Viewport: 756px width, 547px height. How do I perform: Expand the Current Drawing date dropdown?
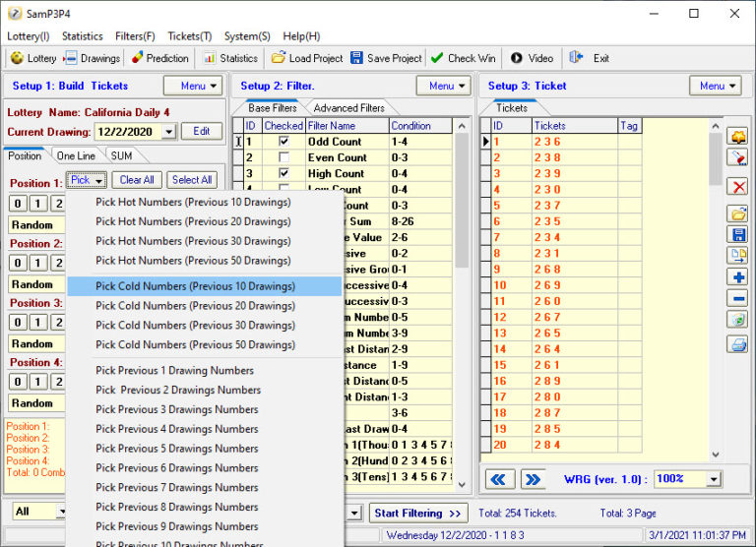(168, 132)
